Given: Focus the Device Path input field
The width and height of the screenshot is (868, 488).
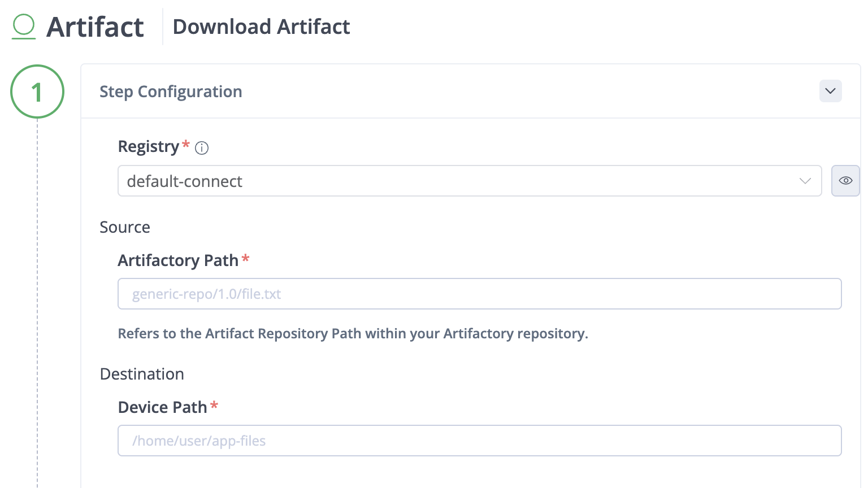Looking at the screenshot, I should click(x=480, y=441).
